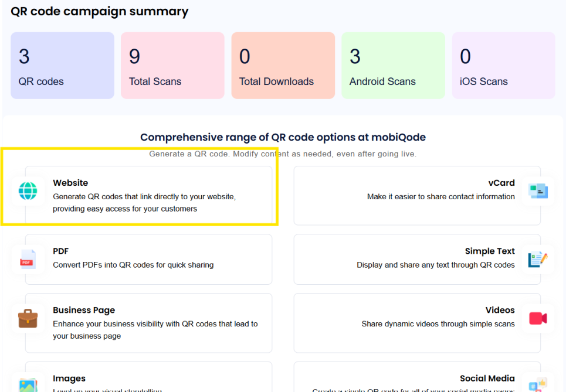Click the Business Page briefcase icon

point(28,318)
